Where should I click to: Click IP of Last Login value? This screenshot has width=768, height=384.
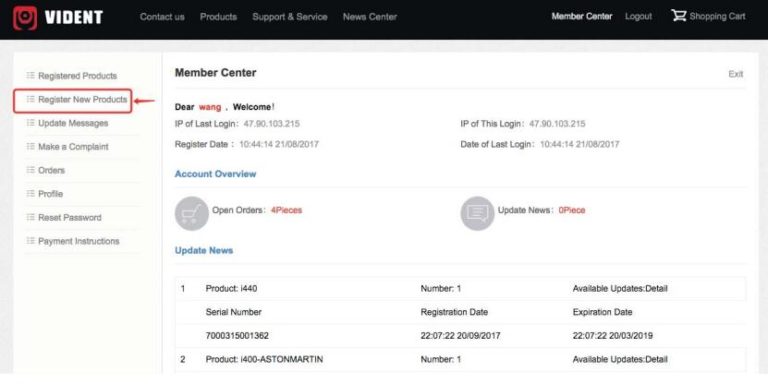[x=271, y=124]
